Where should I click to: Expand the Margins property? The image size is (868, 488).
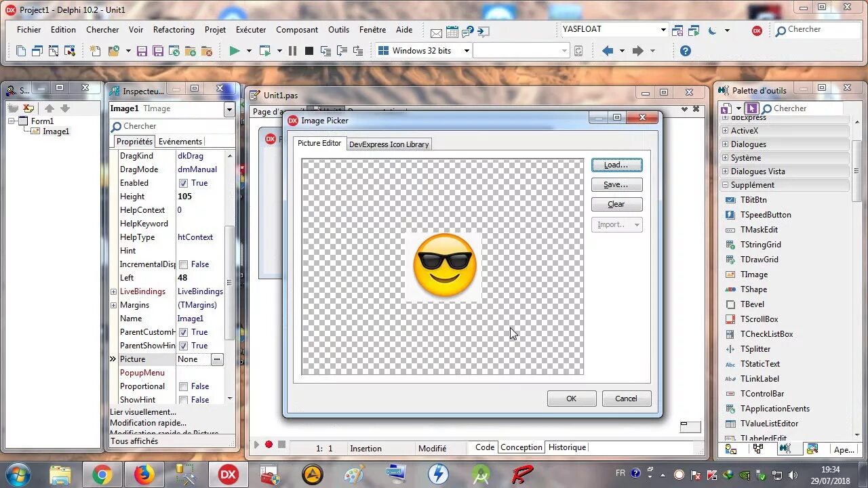tap(114, 305)
